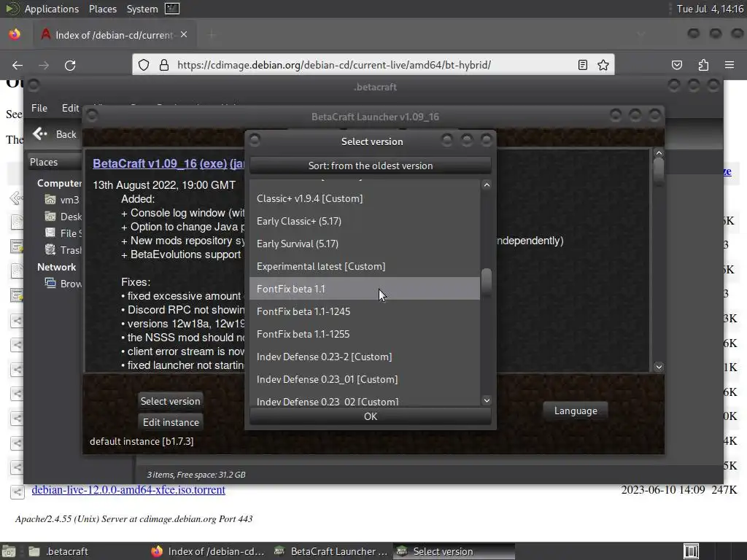The height and width of the screenshot is (560, 747).
Task: Open Edit menu in .betacraft window
Action: coord(71,108)
